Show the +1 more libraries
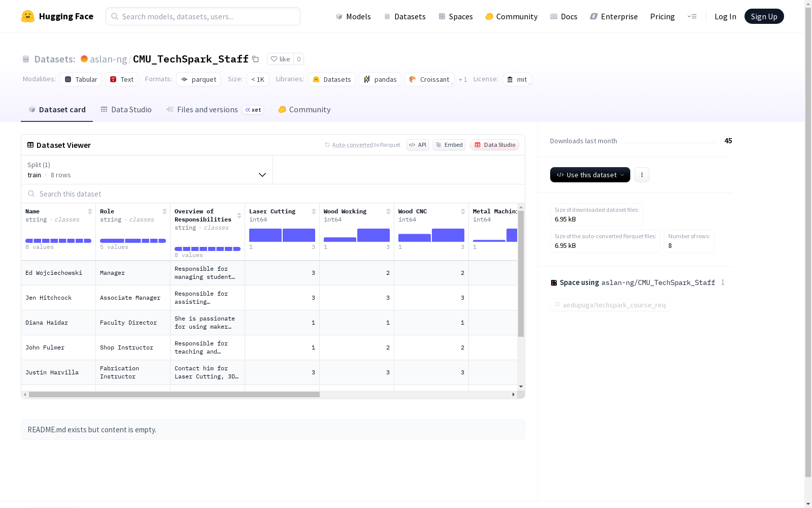Viewport: 812px width, 508px height. [x=463, y=80]
